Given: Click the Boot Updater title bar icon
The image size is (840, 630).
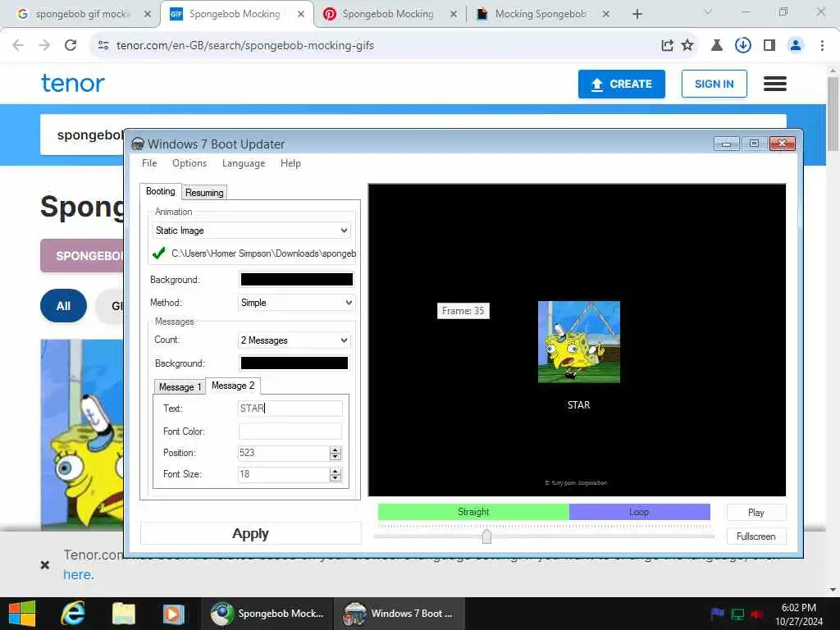Looking at the screenshot, I should coord(138,144).
